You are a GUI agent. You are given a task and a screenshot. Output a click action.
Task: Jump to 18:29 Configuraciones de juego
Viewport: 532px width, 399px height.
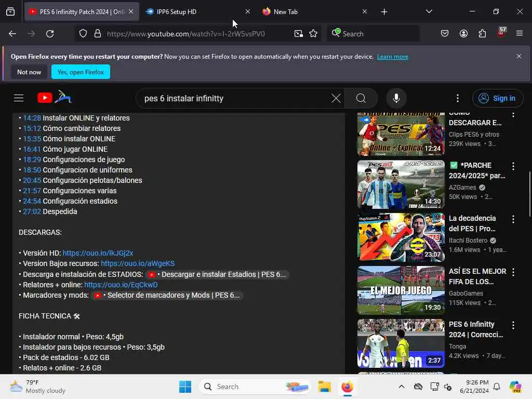point(32,159)
